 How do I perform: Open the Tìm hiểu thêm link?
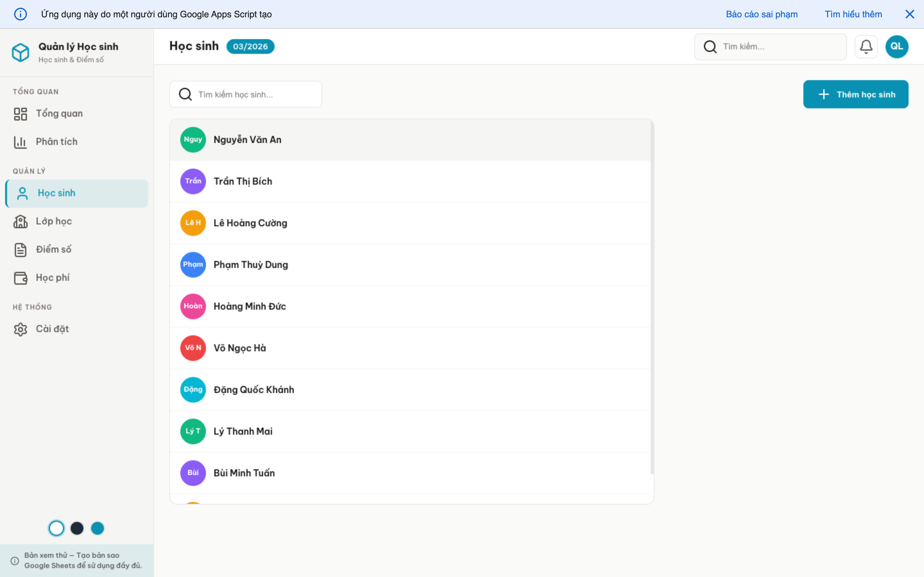[x=853, y=14]
